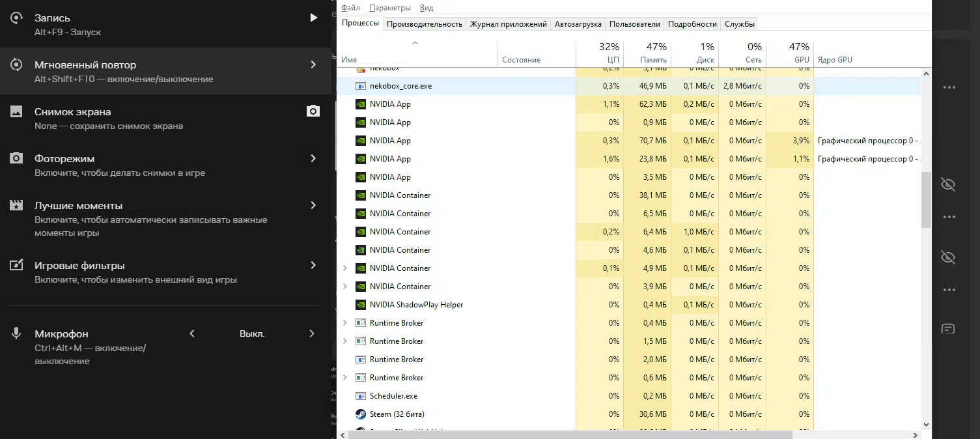Switch to the Журнал приложений tab
This screenshot has width=980, height=439.
pos(509,24)
